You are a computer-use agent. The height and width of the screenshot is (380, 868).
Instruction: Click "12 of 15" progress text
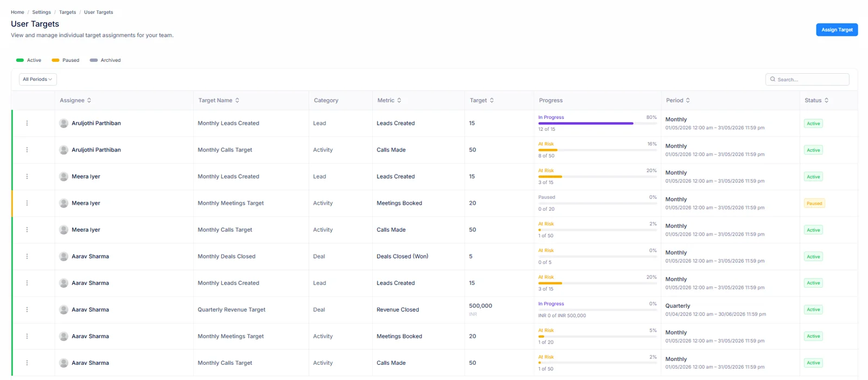(x=547, y=129)
